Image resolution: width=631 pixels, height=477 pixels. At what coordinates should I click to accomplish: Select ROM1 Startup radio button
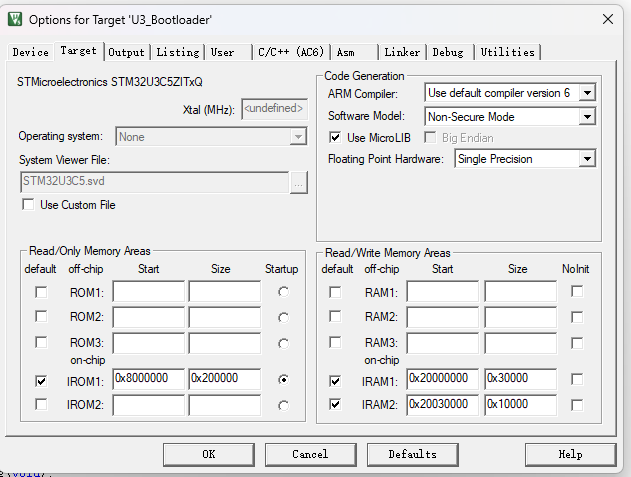click(283, 292)
